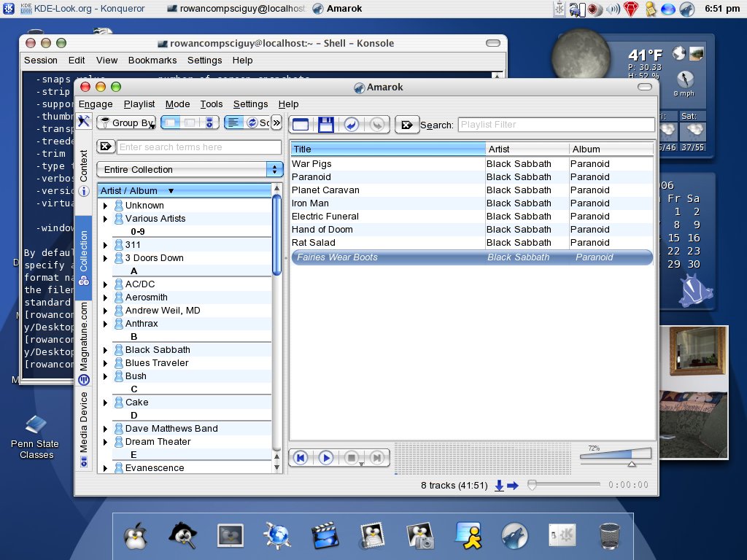Open Amarok's Playlist menu
This screenshot has width=747, height=560.
click(x=139, y=104)
